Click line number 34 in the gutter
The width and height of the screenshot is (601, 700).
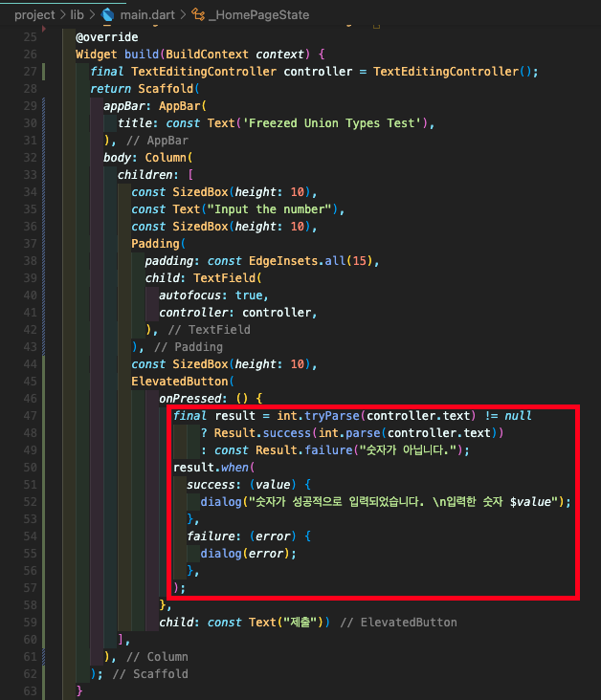pos(30,192)
